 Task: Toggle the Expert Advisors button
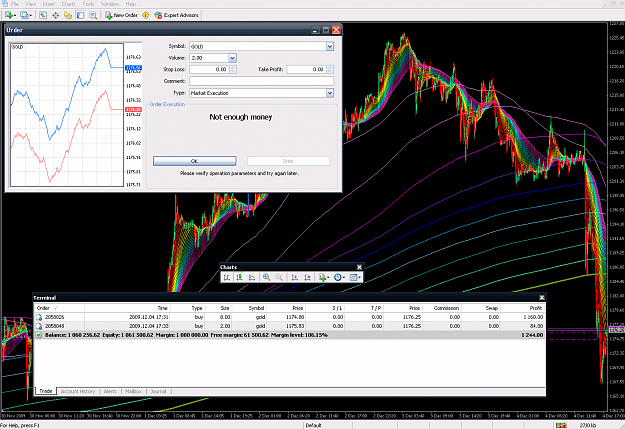pos(176,15)
